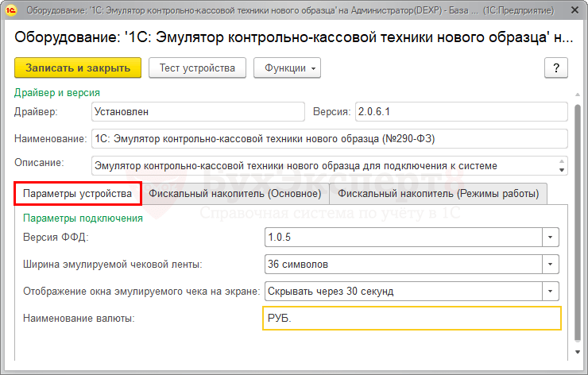The height and width of the screenshot is (375, 588).
Task: Click the vertical scrollbar up arrow
Action: pos(578,95)
